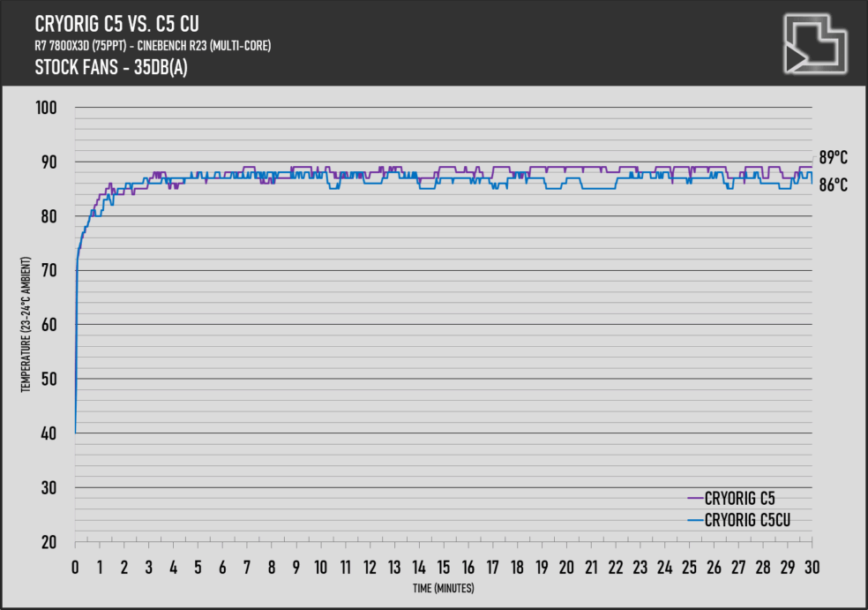Click the TEMPERATURE vertical axis title
The width and height of the screenshot is (868, 610).
click(x=26, y=325)
